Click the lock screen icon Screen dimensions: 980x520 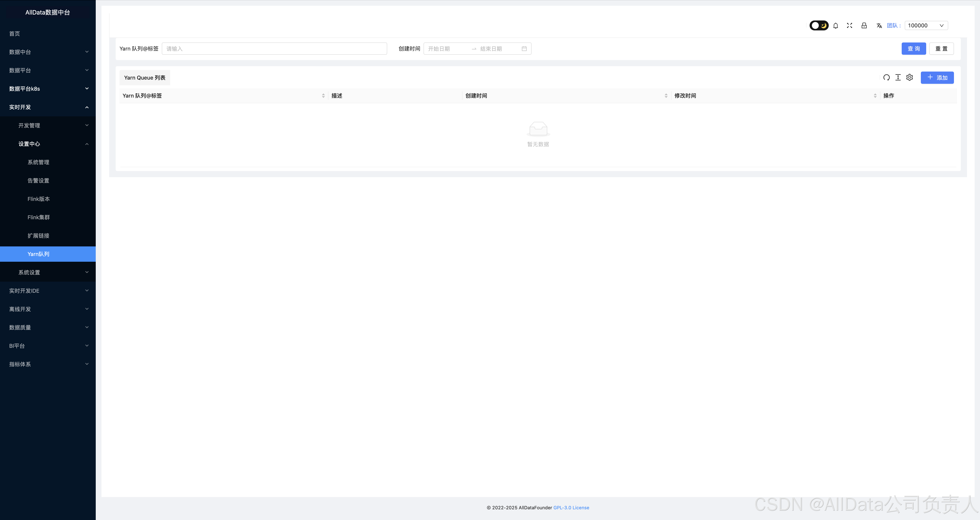point(864,25)
